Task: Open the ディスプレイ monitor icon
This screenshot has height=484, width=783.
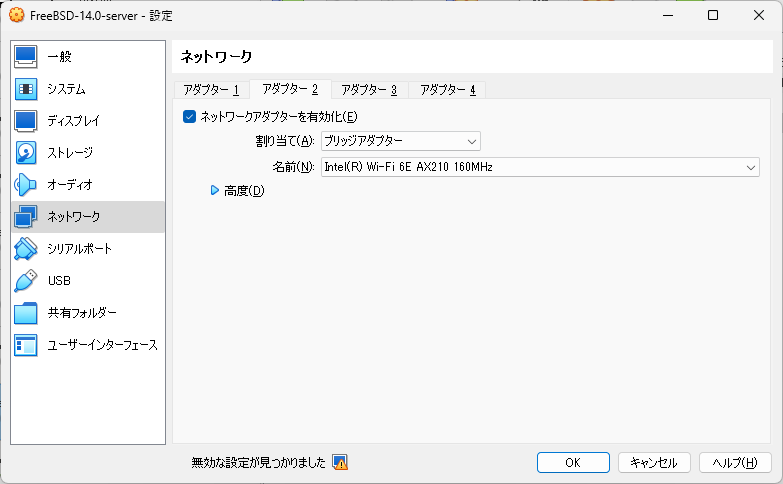Action: pyautogui.click(x=25, y=121)
